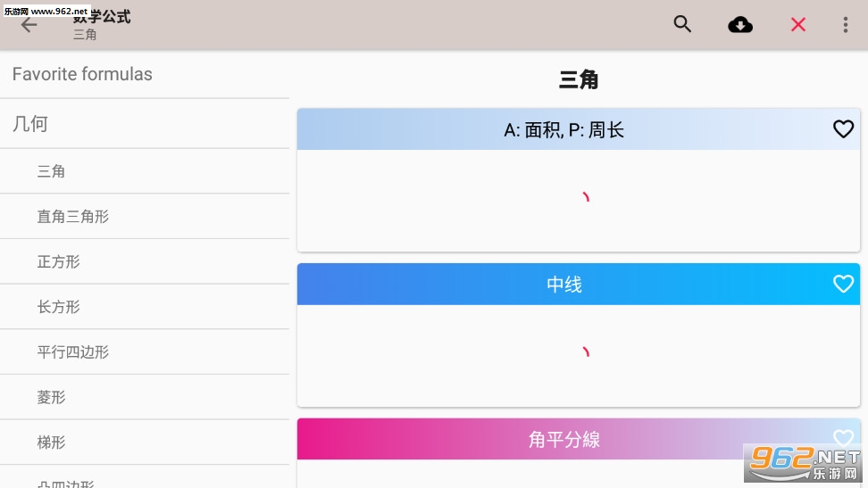The height and width of the screenshot is (488, 868).
Task: Toggle the heart on the 中线 card
Action: pyautogui.click(x=843, y=284)
